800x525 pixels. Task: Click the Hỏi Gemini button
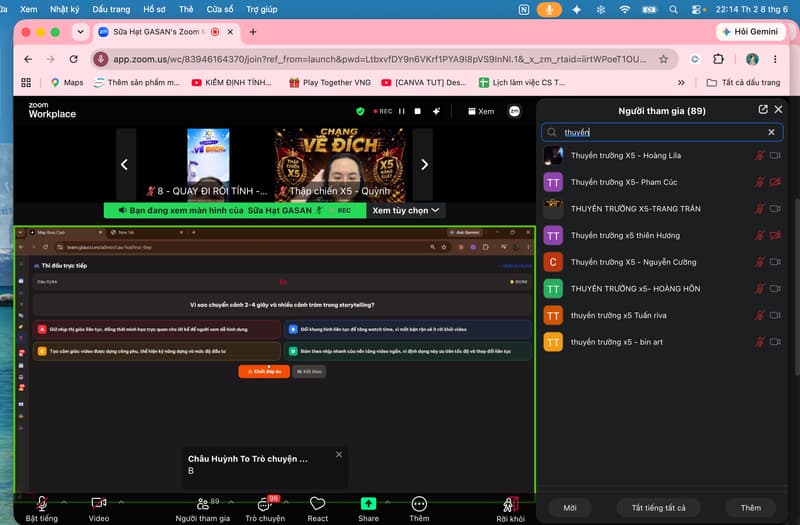[750, 32]
